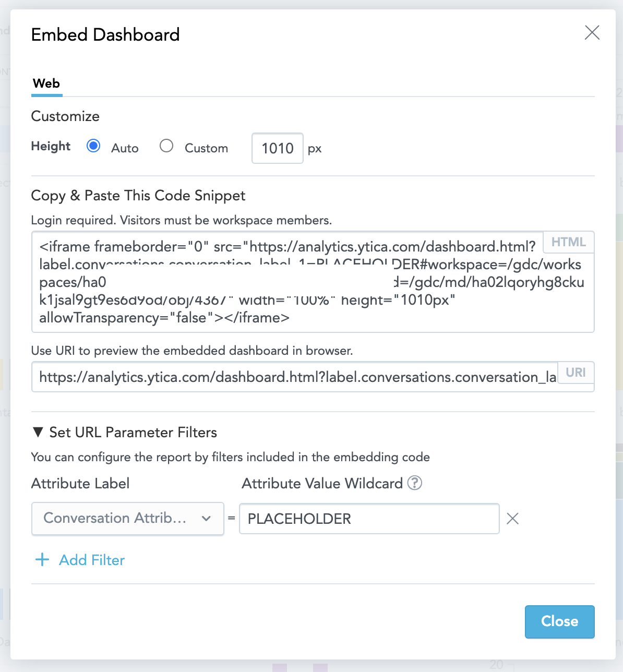Click the height pixel value field
The image size is (623, 672).
click(277, 148)
